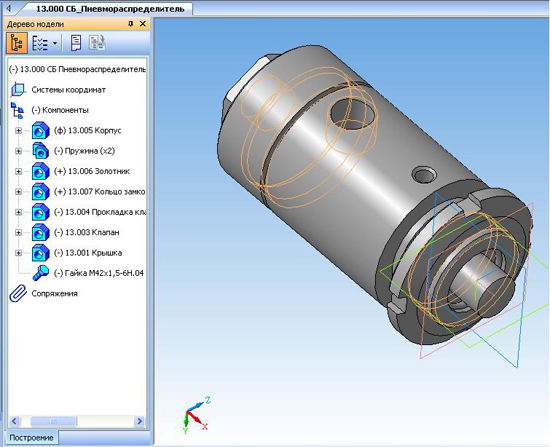Click the left tab scroll arrow
550x447 pixels.
[8, 8]
